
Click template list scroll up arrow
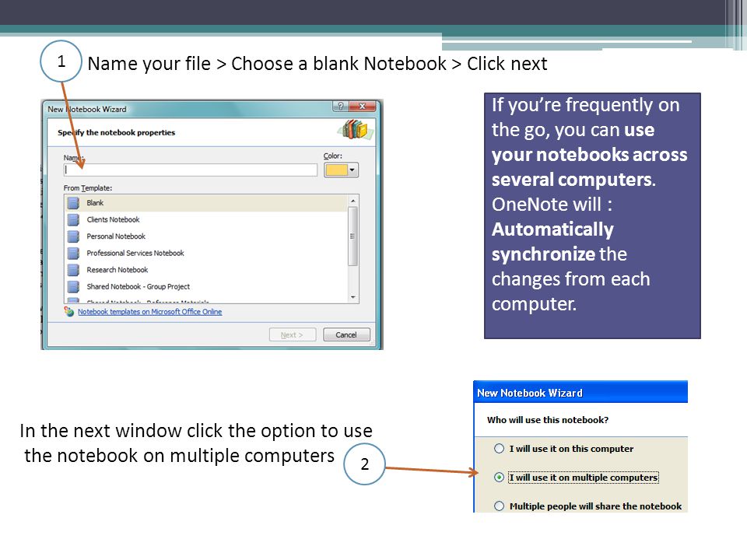pyautogui.click(x=353, y=201)
